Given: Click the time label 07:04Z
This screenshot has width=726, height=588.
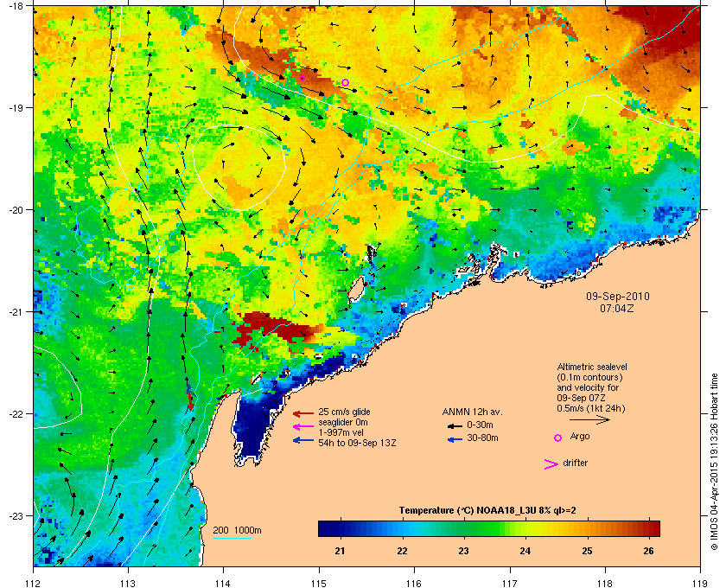Looking at the screenshot, I should click(x=617, y=308).
